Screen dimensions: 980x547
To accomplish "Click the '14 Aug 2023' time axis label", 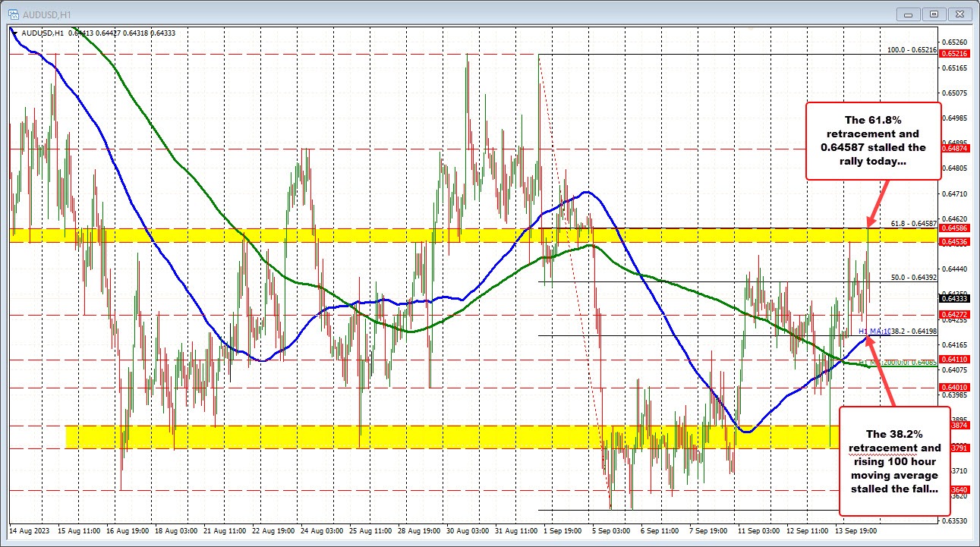I will coord(29,532).
